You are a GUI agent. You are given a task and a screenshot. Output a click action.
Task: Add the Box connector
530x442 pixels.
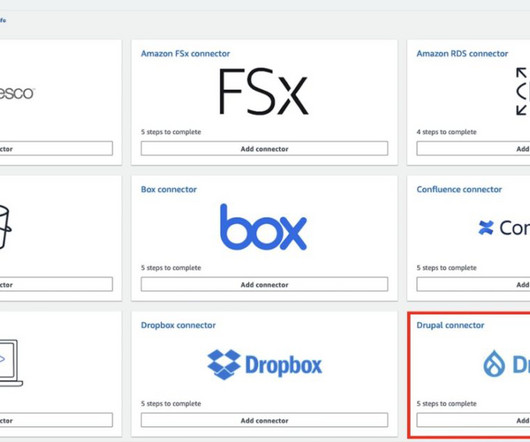point(264,285)
